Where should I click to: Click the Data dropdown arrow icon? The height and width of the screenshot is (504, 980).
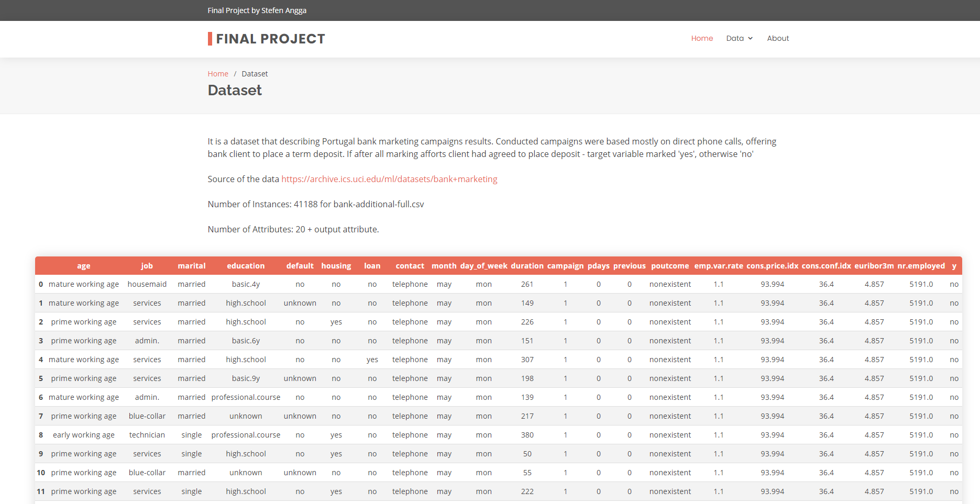pos(751,38)
